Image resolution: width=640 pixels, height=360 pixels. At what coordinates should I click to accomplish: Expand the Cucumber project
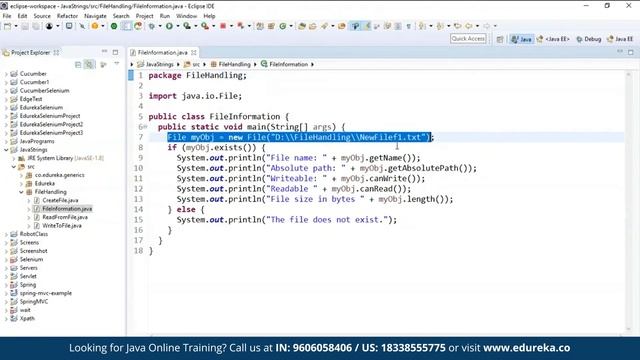(6, 74)
